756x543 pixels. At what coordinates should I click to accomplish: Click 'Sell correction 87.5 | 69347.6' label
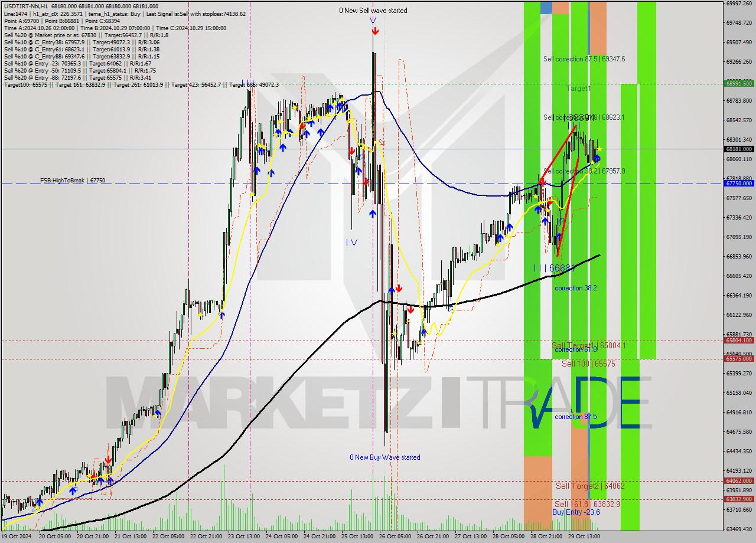pos(584,59)
